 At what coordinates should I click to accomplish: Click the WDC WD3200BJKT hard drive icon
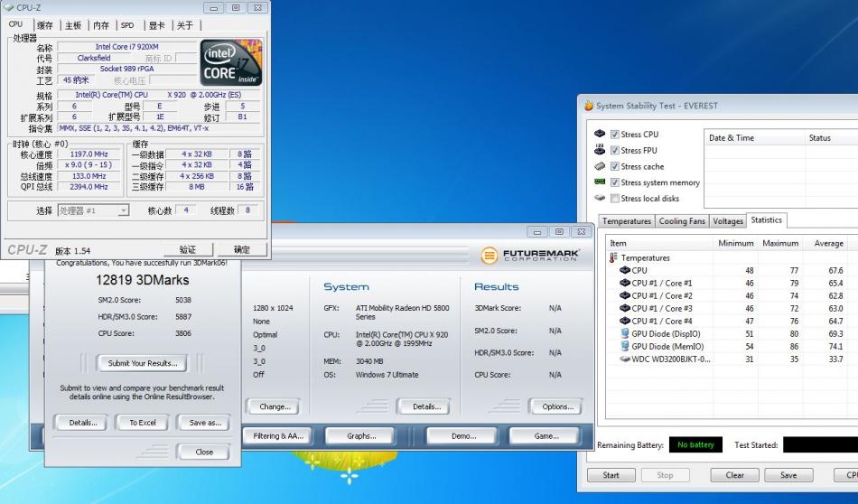[x=625, y=359]
